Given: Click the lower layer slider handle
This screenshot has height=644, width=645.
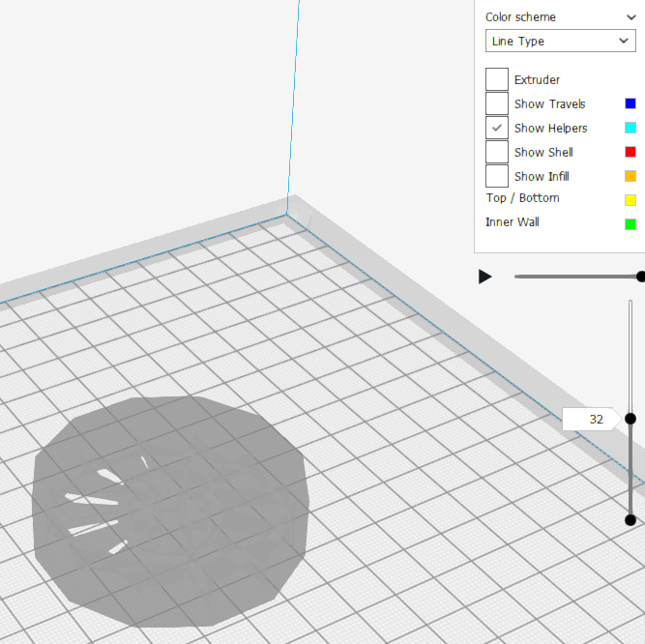Looking at the screenshot, I should point(630,520).
